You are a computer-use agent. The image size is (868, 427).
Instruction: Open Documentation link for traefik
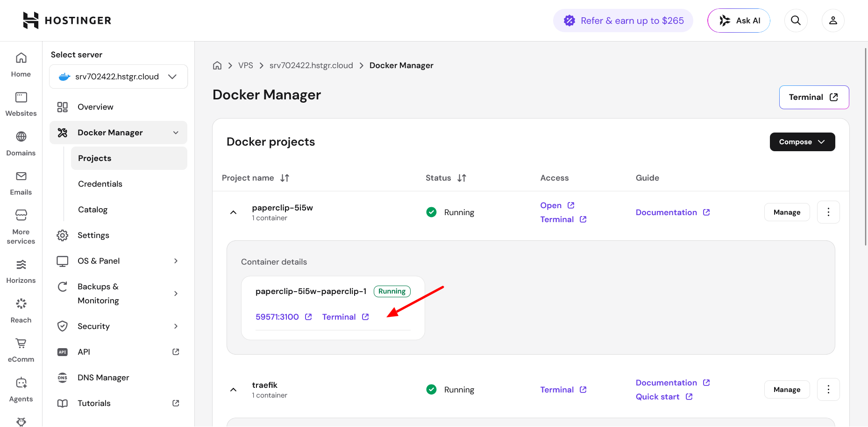pos(673,383)
